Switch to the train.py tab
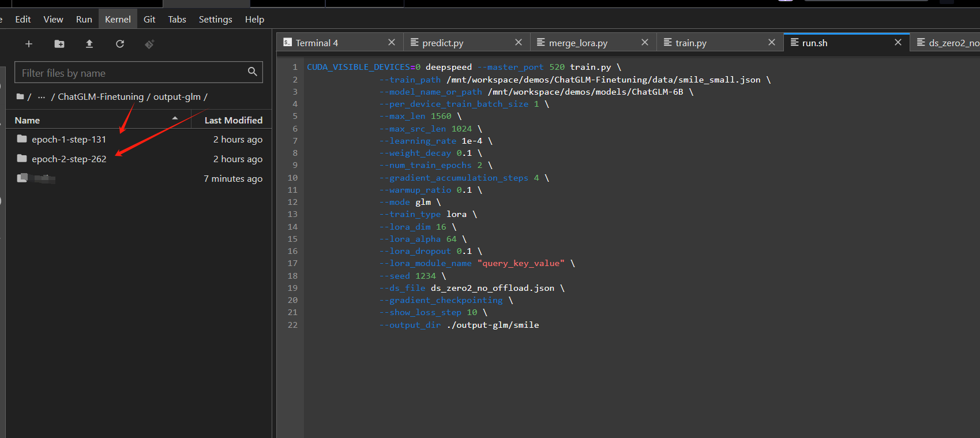The width and height of the screenshot is (980, 438). (x=719, y=43)
